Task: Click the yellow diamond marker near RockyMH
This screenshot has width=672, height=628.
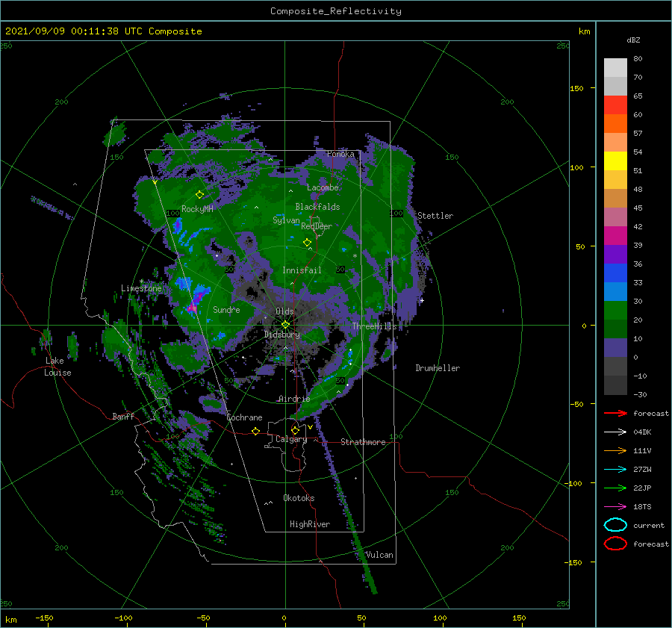Action: pyautogui.click(x=199, y=195)
